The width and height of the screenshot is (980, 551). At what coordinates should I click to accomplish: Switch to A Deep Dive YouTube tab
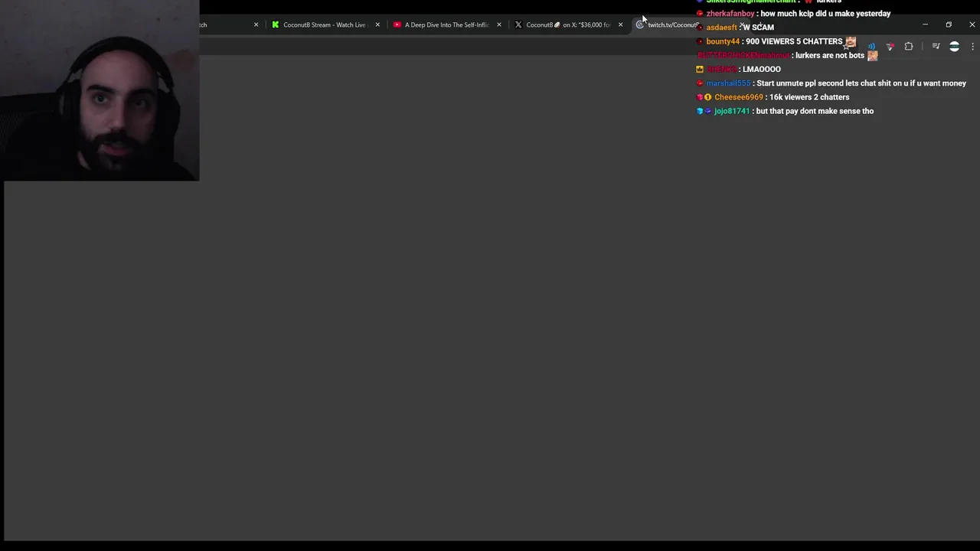tap(447, 24)
